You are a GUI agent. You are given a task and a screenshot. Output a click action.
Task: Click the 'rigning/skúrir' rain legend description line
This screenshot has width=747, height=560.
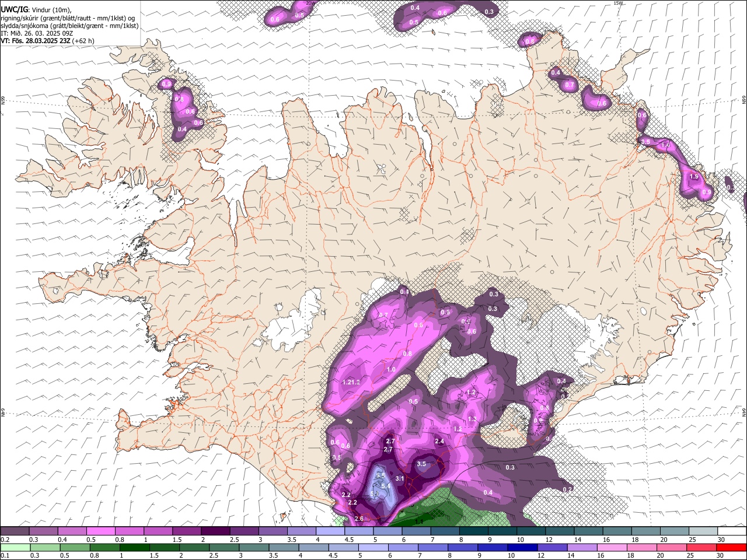69,17
